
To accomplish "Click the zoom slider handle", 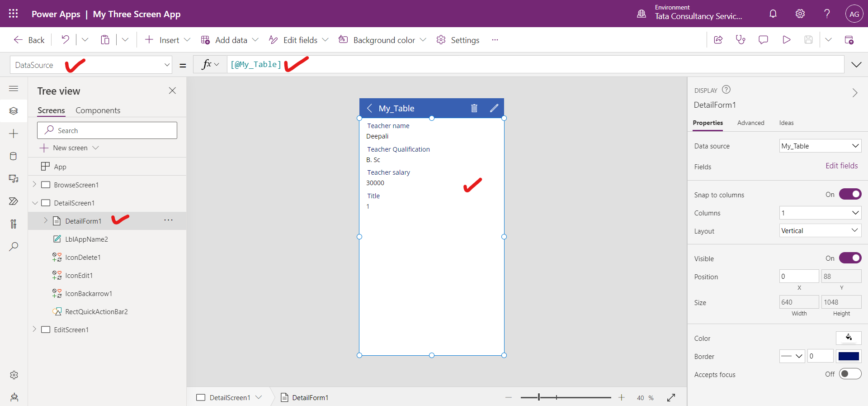I will [x=539, y=397].
